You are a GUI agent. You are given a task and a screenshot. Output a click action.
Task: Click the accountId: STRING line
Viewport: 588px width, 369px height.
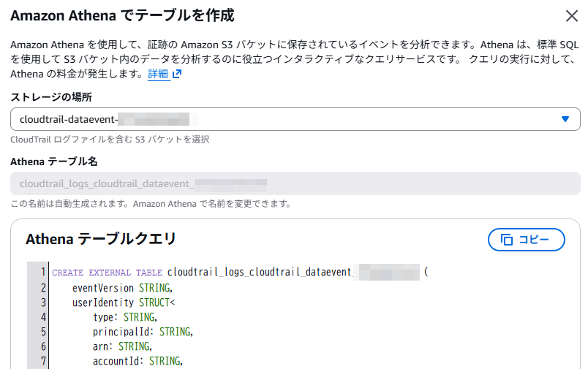pyautogui.click(x=137, y=361)
